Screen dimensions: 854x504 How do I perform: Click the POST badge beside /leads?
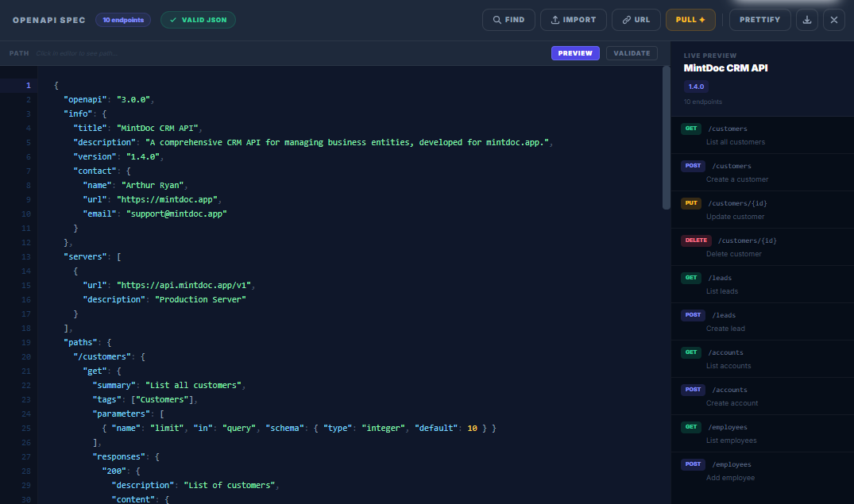692,314
